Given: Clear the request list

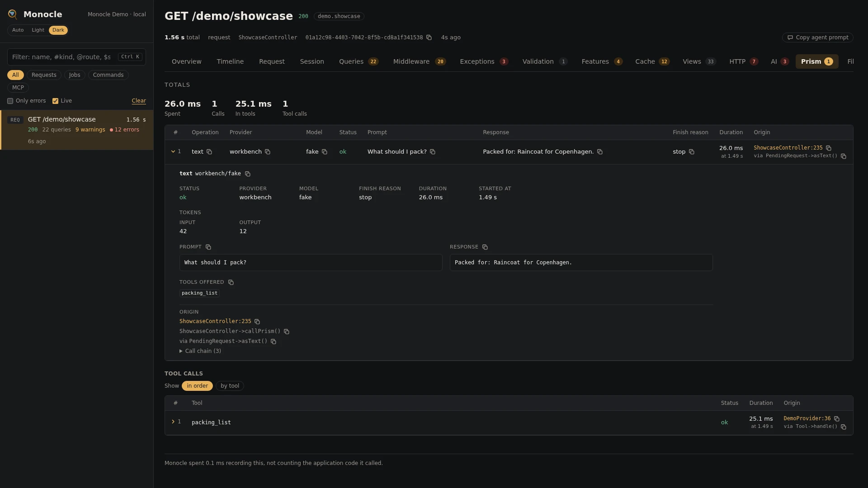Looking at the screenshot, I should 139,101.
